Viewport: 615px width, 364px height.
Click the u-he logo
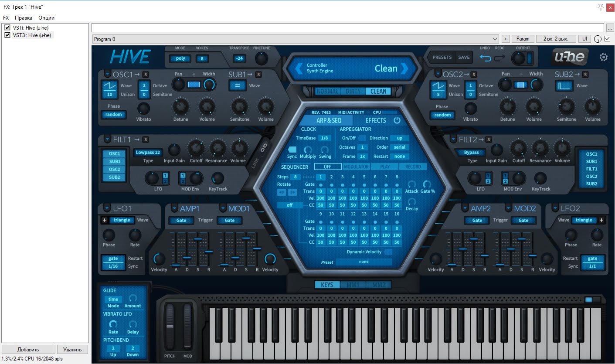click(569, 57)
